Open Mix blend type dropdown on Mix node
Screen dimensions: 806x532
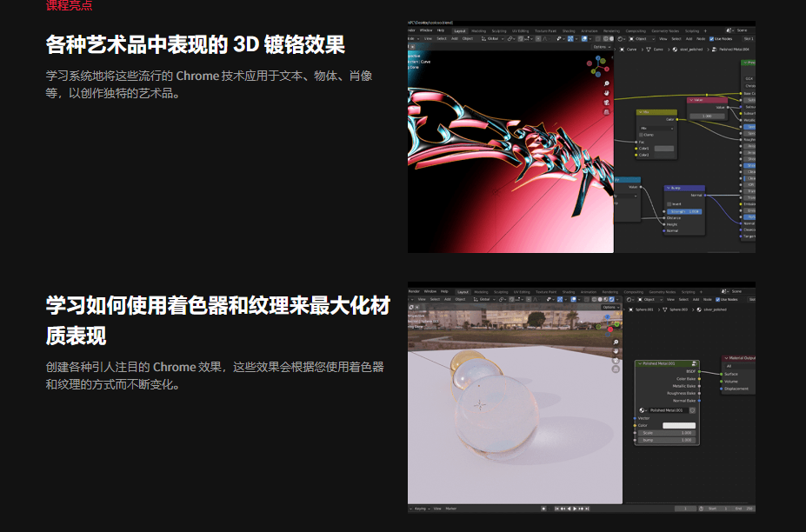click(x=656, y=128)
